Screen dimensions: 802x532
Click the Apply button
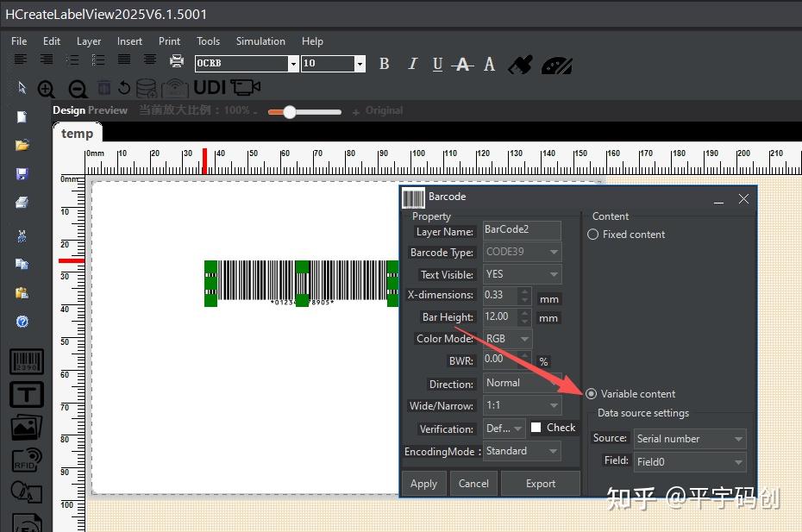pyautogui.click(x=424, y=484)
